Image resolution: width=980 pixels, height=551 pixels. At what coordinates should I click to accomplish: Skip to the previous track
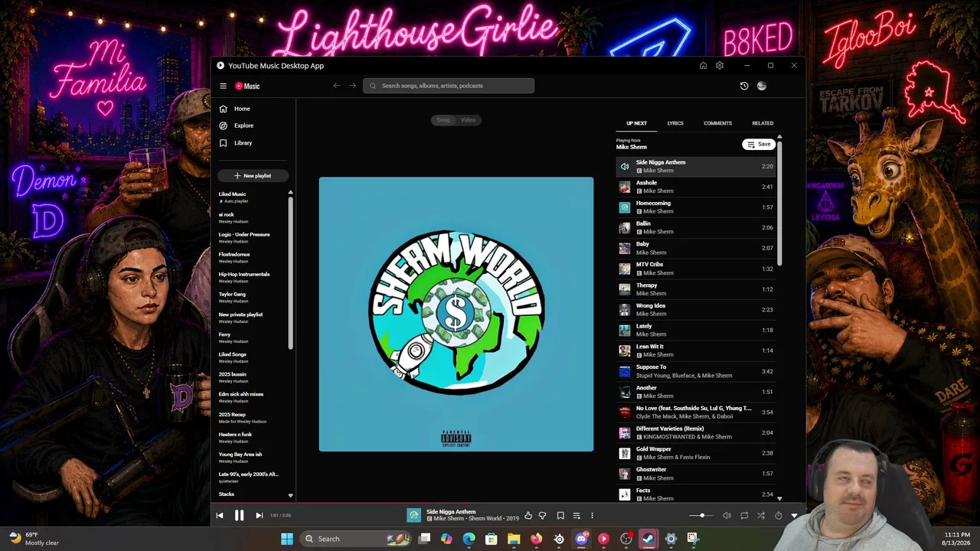point(220,516)
